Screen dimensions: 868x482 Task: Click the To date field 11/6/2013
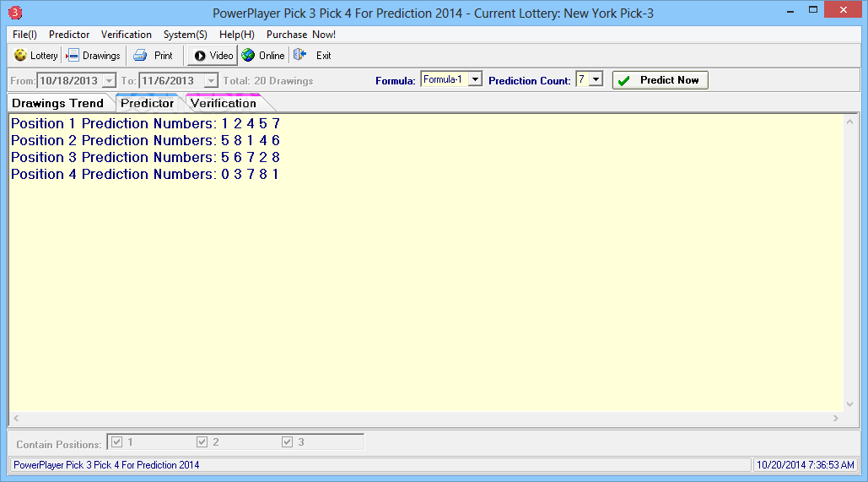pyautogui.click(x=171, y=81)
